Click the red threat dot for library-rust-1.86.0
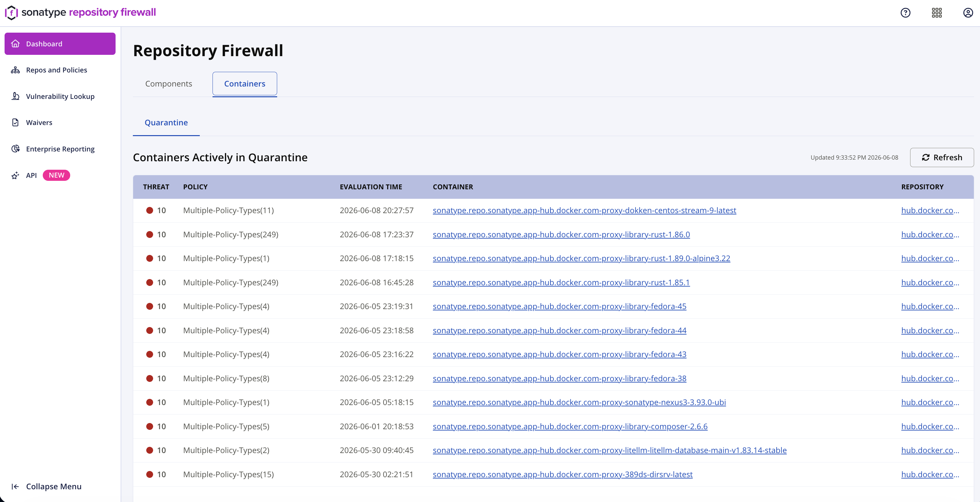 click(x=150, y=235)
